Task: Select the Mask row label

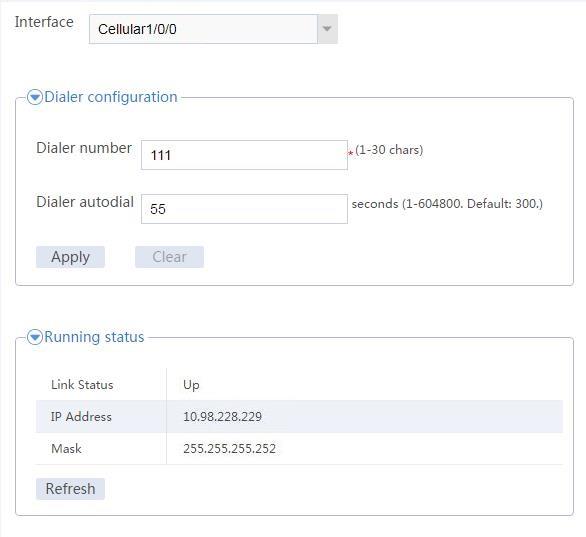Action: click(x=67, y=448)
